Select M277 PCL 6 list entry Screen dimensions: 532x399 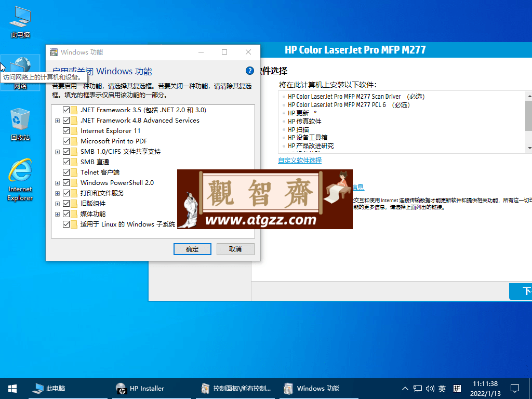[349, 105]
